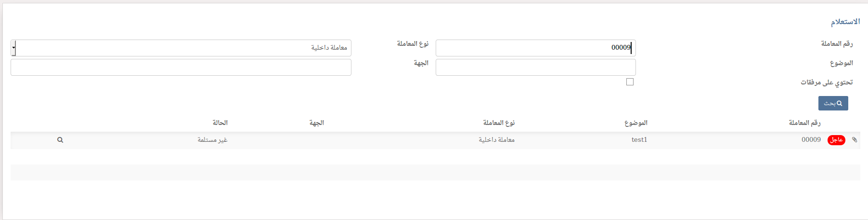Click معاملة داخلية in the results row

pyautogui.click(x=496, y=140)
